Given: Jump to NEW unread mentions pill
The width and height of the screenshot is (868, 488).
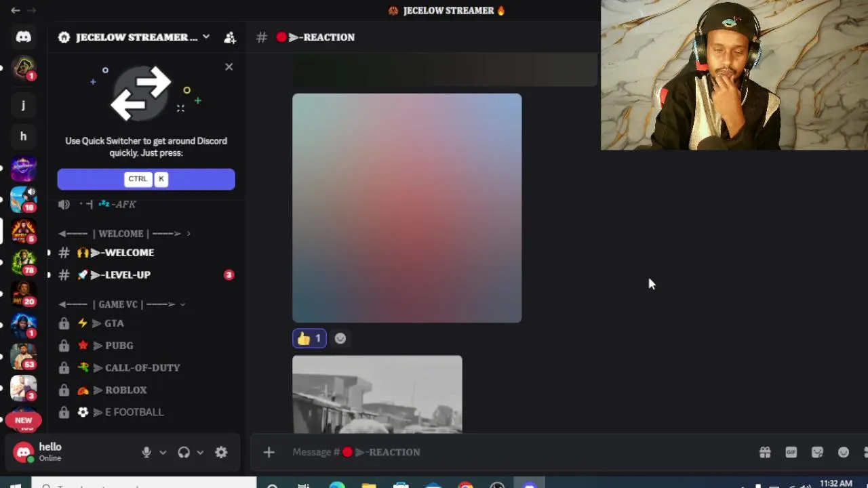Looking at the screenshot, I should (x=24, y=420).
